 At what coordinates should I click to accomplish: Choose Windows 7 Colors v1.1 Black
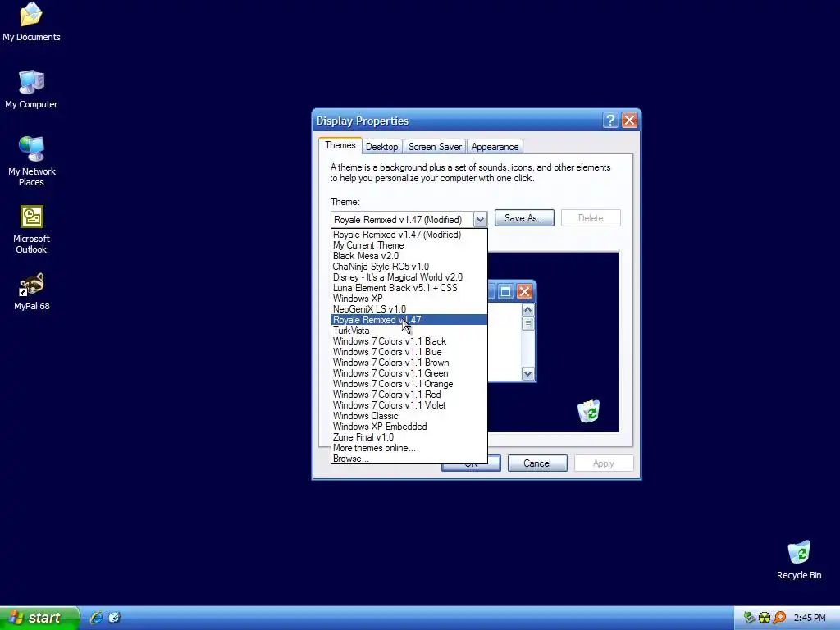[x=409, y=341]
